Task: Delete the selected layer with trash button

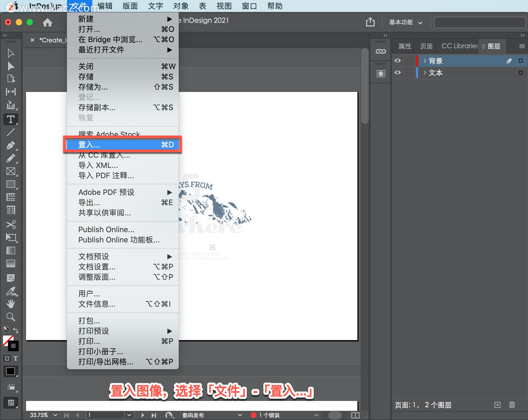Action: tap(512, 405)
